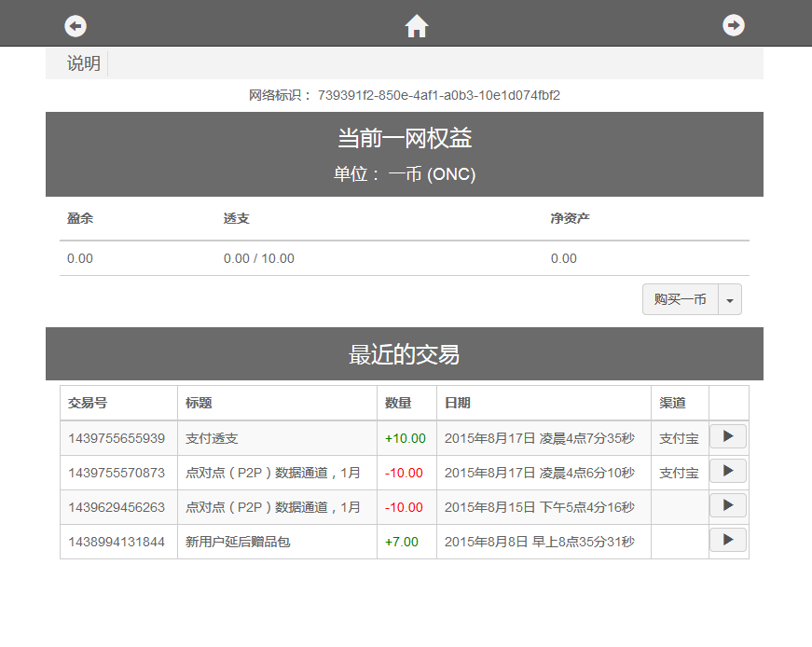Expand the 购买一币 dropdown caret
Image resolution: width=812 pixels, height=647 pixels.
(730, 300)
